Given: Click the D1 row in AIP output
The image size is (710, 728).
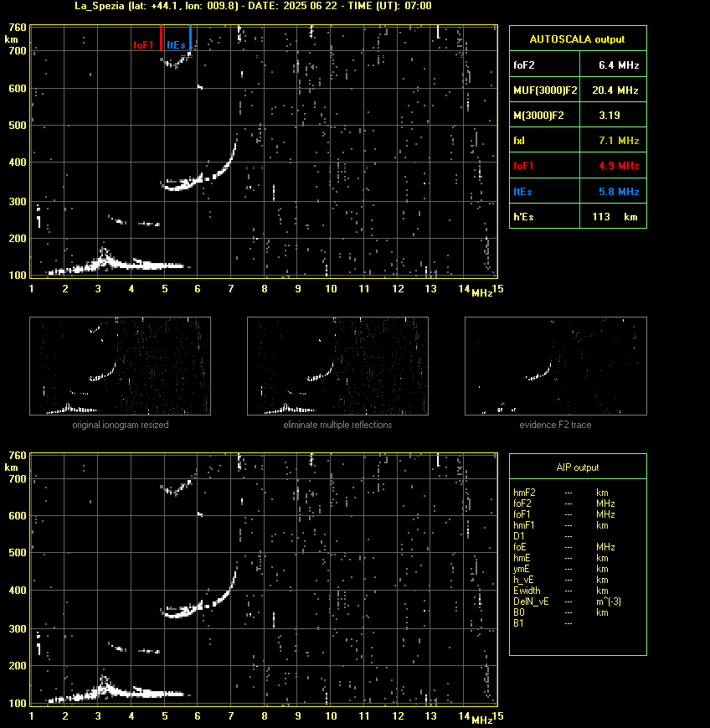Looking at the screenshot, I should (x=543, y=536).
